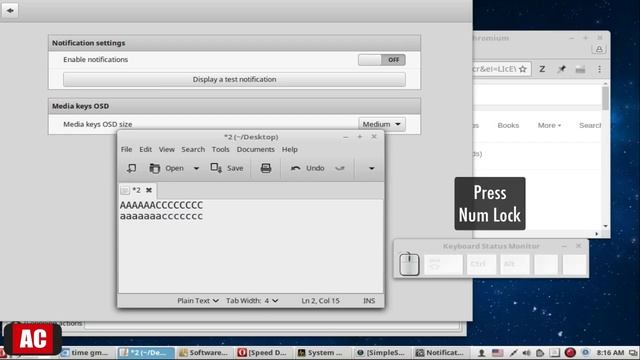Expand the Open recent files arrow

click(x=196, y=168)
